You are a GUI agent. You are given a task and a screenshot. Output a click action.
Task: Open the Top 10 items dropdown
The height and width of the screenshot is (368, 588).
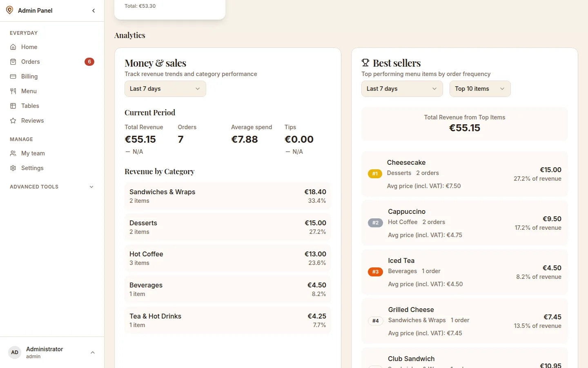coord(480,89)
